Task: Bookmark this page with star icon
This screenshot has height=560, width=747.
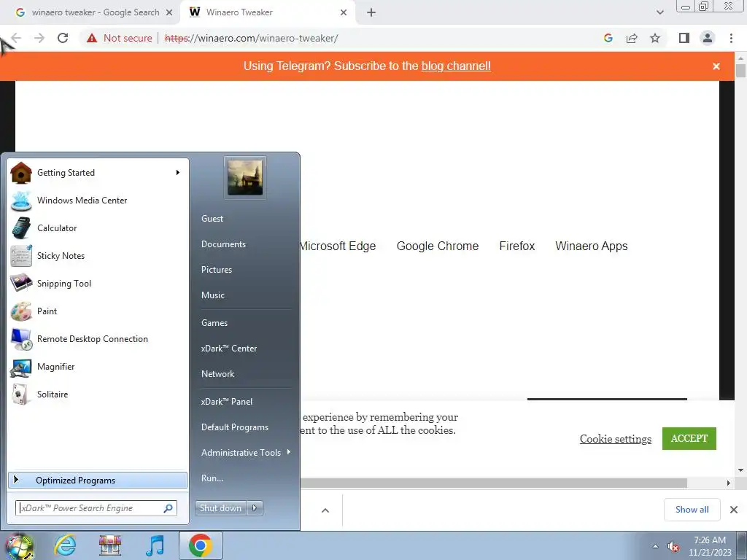Action: (x=655, y=38)
